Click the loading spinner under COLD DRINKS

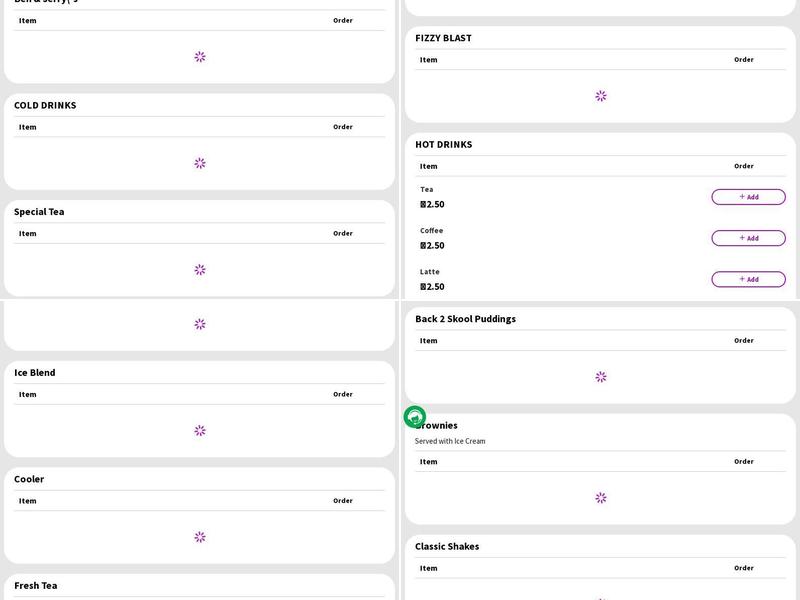point(200,163)
